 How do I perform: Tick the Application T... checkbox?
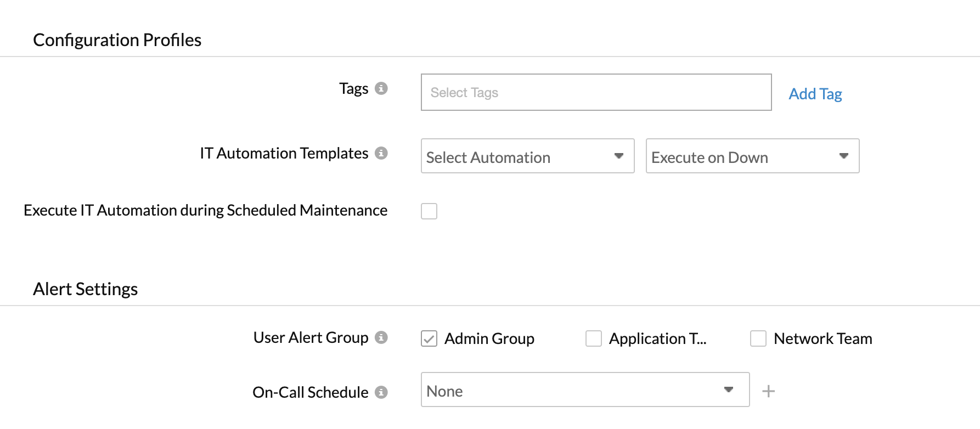[x=594, y=338]
